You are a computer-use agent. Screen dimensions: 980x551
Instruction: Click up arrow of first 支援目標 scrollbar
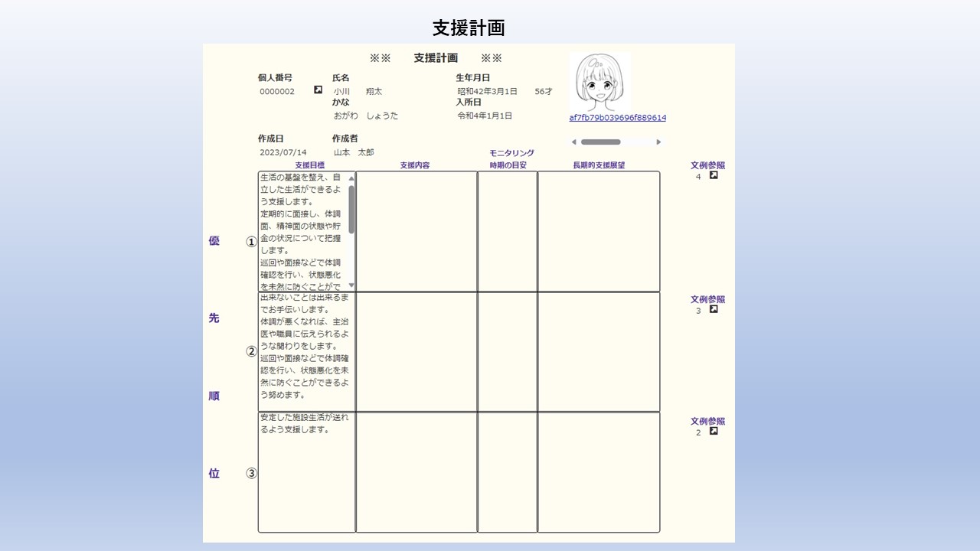[x=351, y=178]
